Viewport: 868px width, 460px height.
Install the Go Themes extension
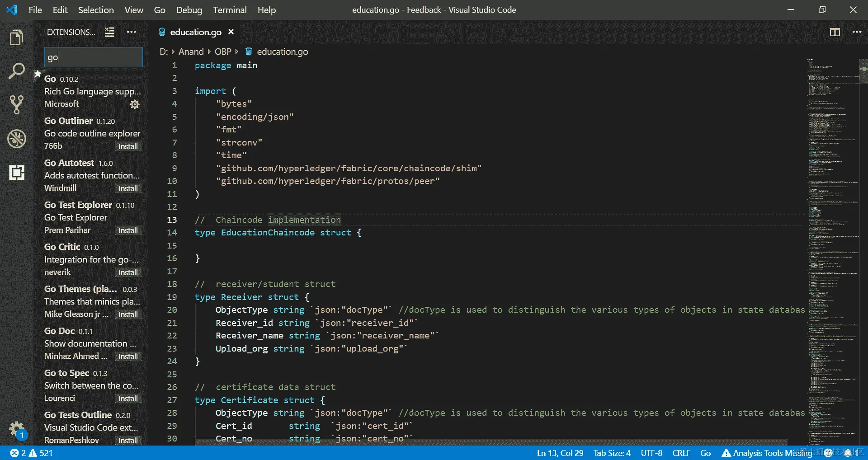tap(128, 314)
